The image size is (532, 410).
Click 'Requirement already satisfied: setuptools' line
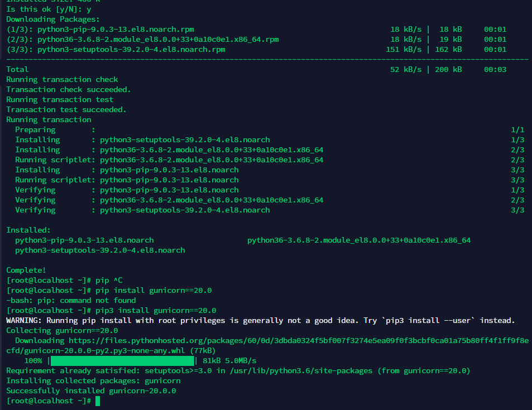click(x=238, y=370)
